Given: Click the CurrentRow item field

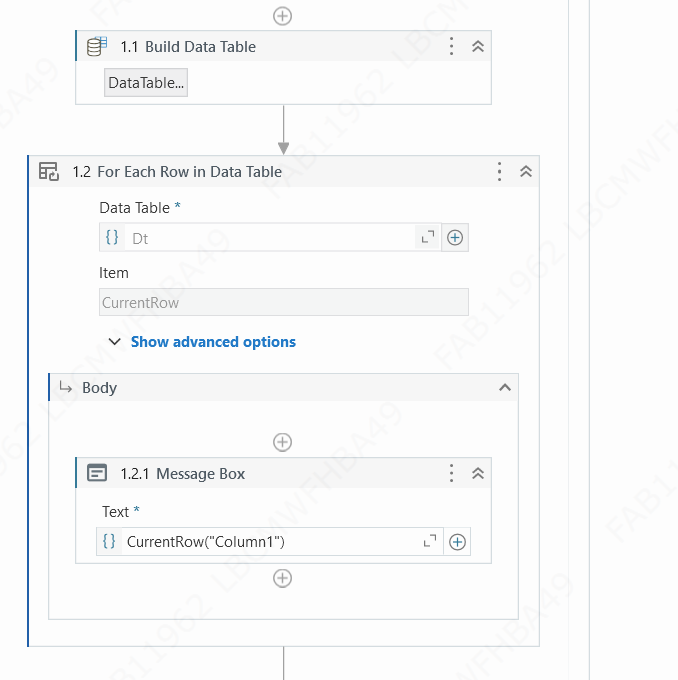Looking at the screenshot, I should [284, 302].
